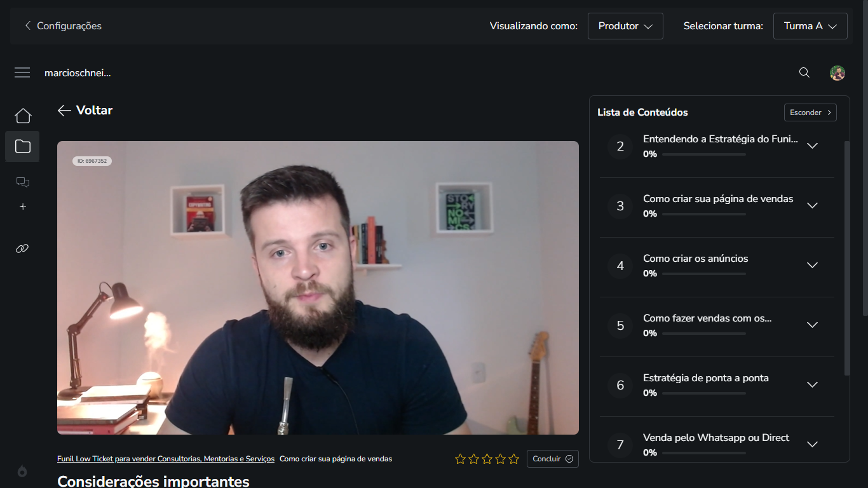This screenshot has height=488, width=868.
Task: Click the home icon in sidebar
Action: [23, 116]
